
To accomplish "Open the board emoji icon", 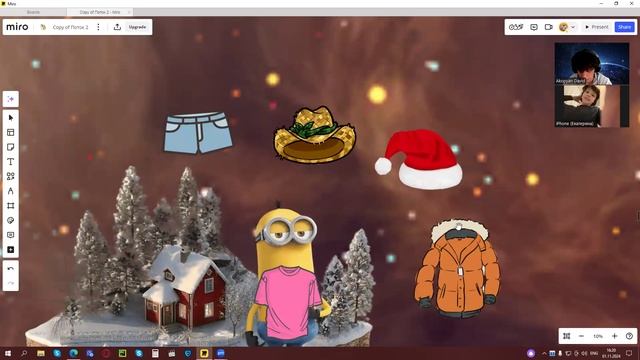I will 43,27.
